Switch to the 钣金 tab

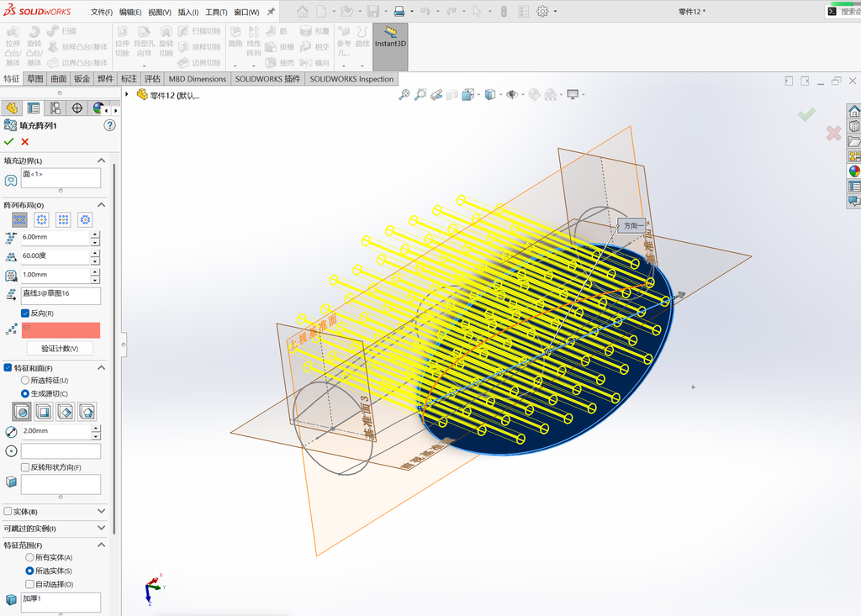[82, 78]
